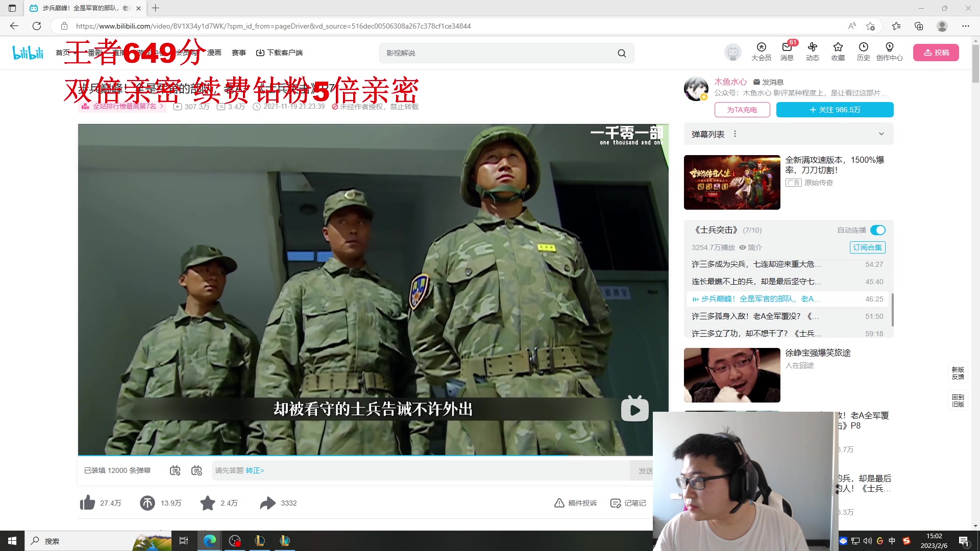Screen dimensions: 980x551
Task: Toggle 自动连播 autoplay switch
Action: coord(878,230)
